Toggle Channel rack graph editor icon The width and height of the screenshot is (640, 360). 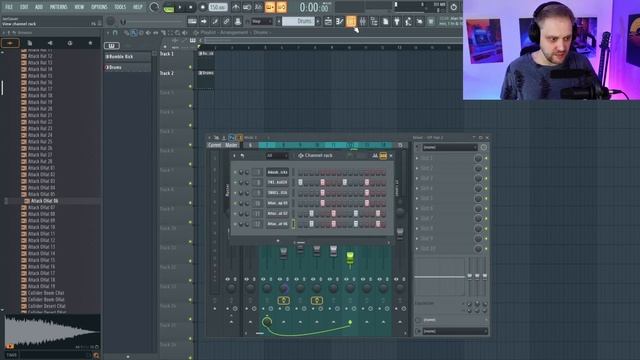pyautogui.click(x=374, y=156)
